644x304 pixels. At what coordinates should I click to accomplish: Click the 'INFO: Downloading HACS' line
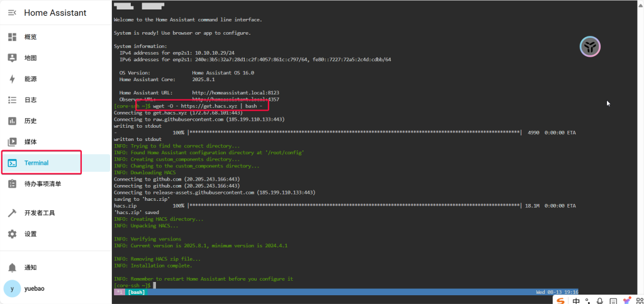click(145, 172)
